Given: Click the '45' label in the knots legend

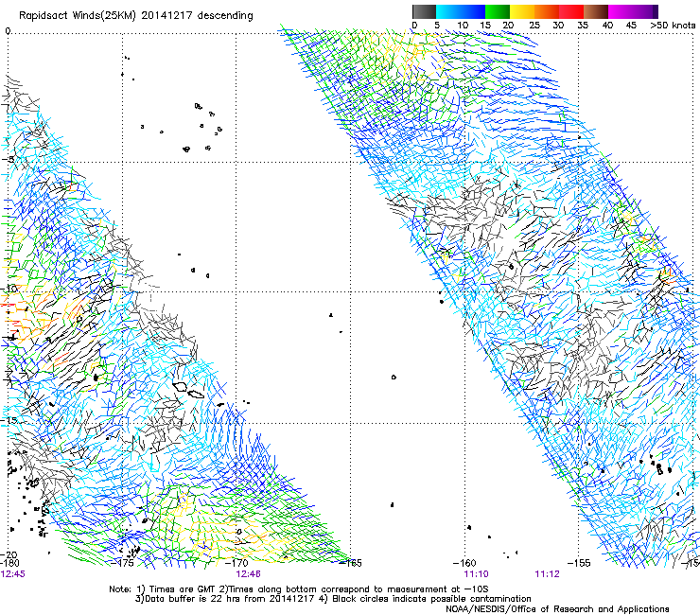Looking at the screenshot, I should 631,25.
